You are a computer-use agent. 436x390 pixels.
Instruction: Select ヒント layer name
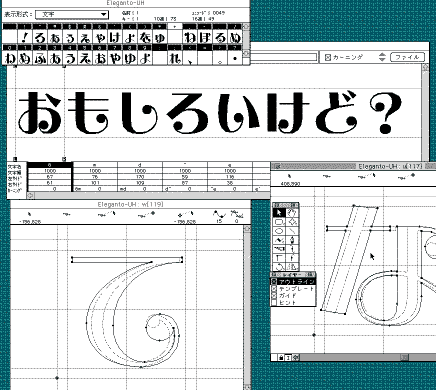click(x=288, y=302)
